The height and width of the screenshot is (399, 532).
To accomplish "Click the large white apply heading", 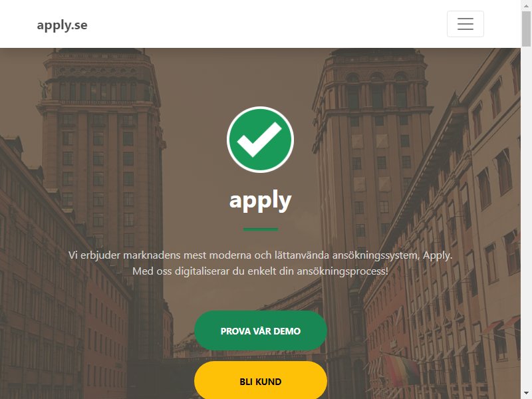I will (260, 201).
